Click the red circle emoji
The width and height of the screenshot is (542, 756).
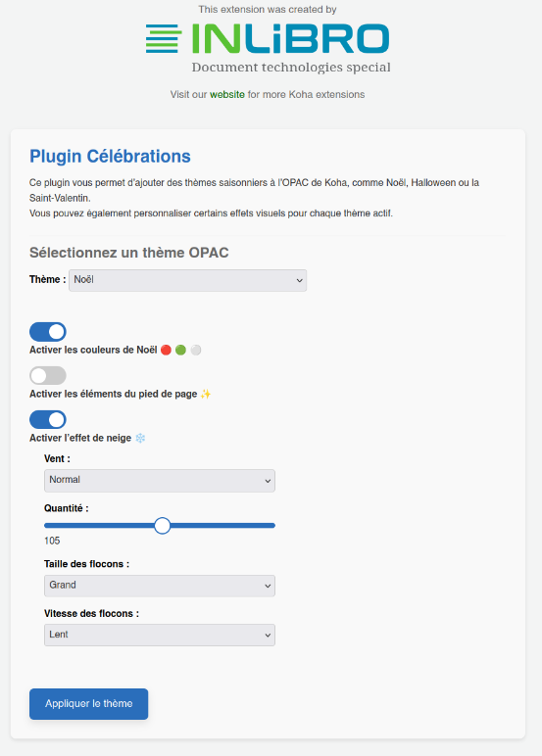[x=166, y=350]
